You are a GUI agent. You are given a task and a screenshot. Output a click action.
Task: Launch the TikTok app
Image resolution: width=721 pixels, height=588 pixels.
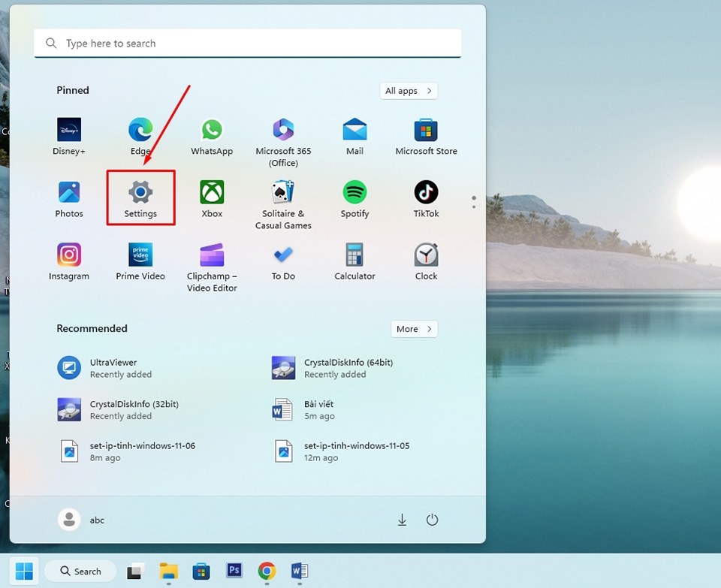tap(425, 198)
